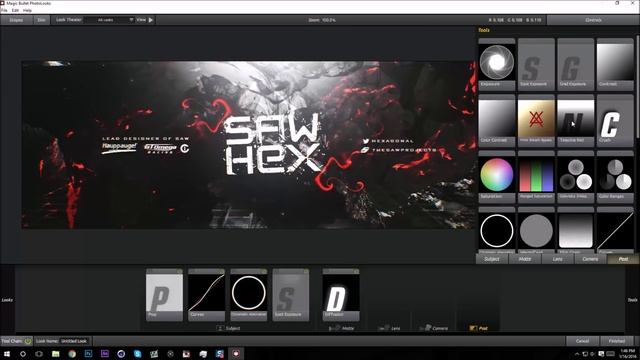Screen dimensions: 640x360
Task: Pick the gold bleach bypass tool
Action: [536, 120]
